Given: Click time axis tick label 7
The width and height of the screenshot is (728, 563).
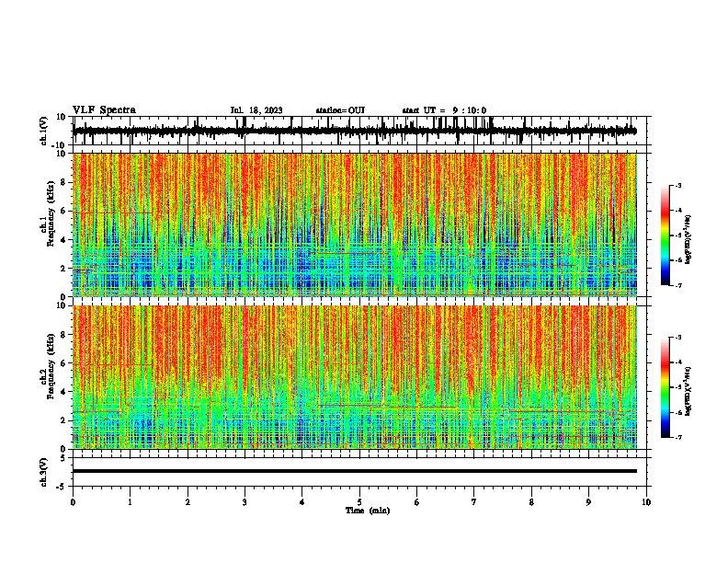Looking at the screenshot, I should 474,502.
